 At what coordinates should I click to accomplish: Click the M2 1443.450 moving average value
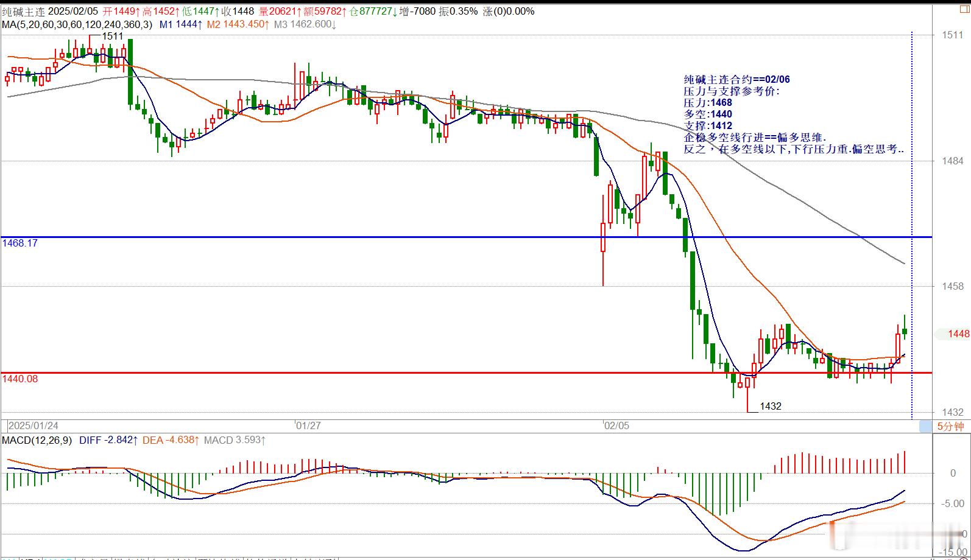[x=238, y=24]
